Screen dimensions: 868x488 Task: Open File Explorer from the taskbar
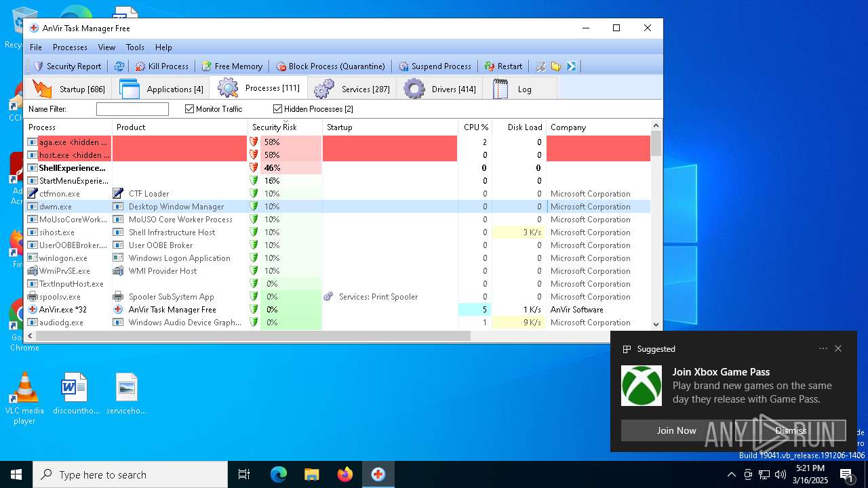coord(311,474)
